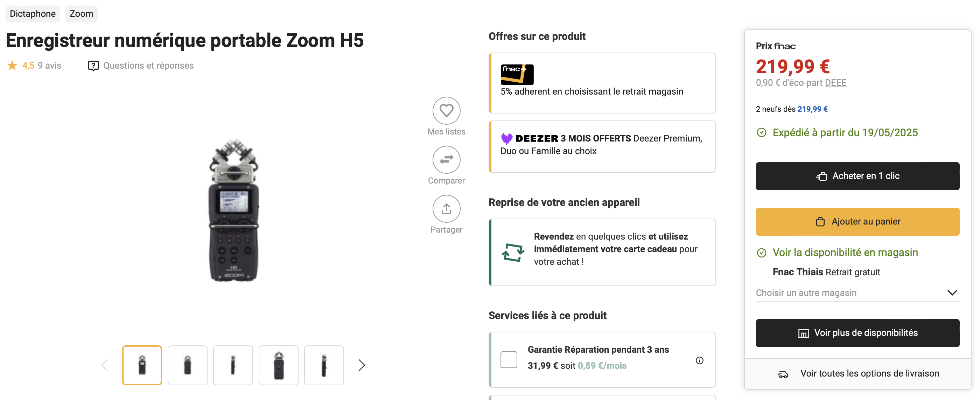Expand the Choisir un autre magasin dropdown

coord(952,293)
